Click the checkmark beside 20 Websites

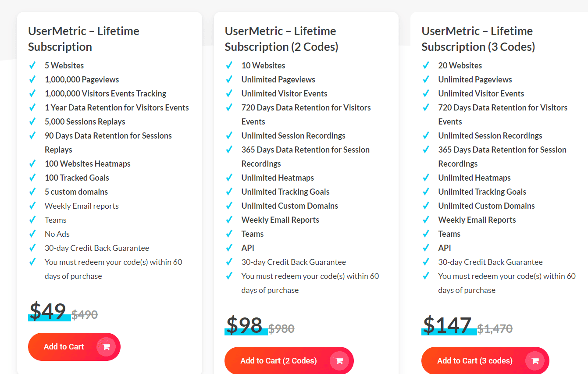point(427,65)
